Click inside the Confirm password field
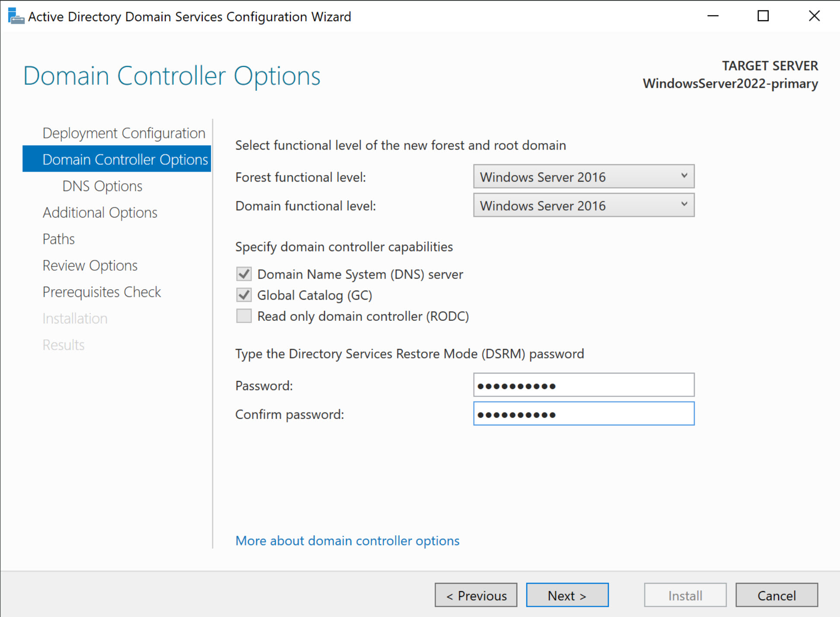Image resolution: width=840 pixels, height=617 pixels. [583, 414]
